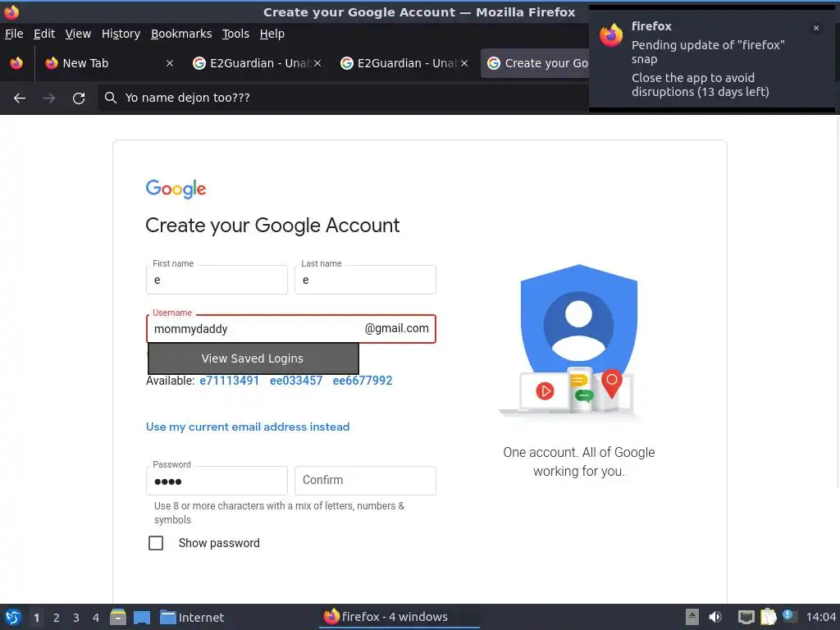The height and width of the screenshot is (630, 840).
Task: Open the volume speaker tray icon
Action: tap(715, 617)
